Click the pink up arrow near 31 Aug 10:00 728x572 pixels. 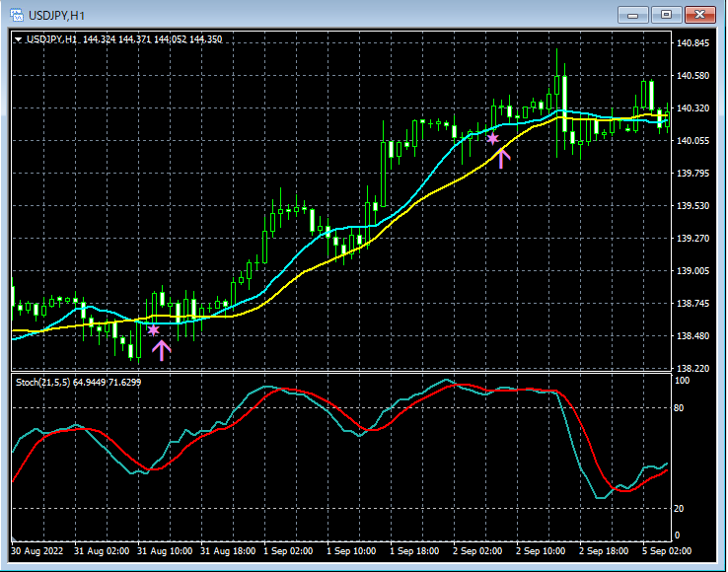point(161,350)
